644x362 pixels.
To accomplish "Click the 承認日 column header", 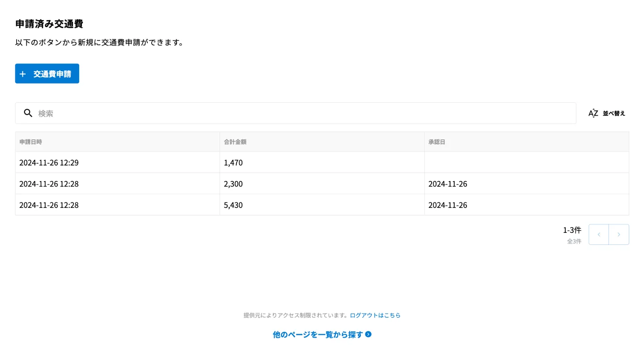I will point(436,142).
